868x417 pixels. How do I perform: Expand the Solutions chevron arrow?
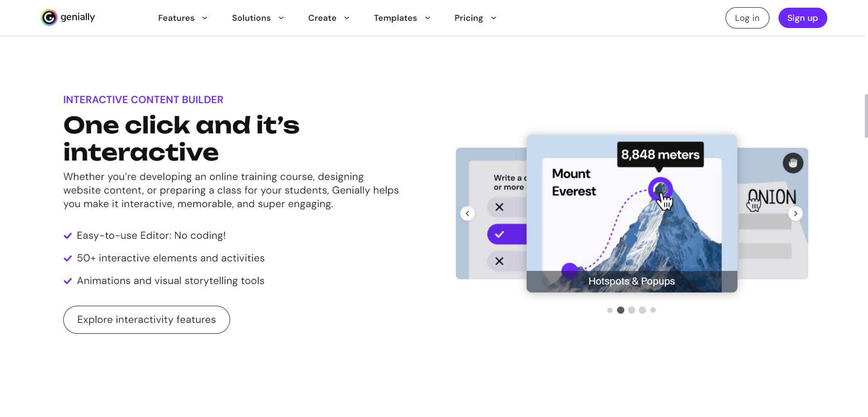(x=281, y=18)
